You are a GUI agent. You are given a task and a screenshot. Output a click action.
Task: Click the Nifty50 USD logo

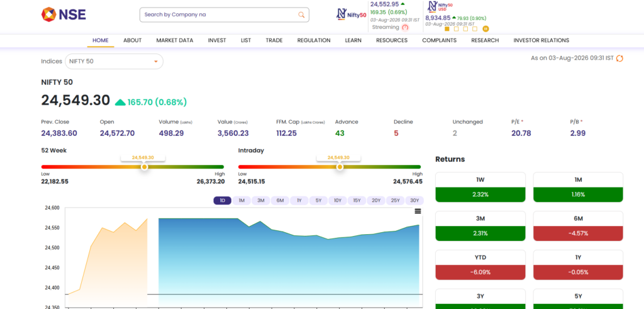point(440,6)
